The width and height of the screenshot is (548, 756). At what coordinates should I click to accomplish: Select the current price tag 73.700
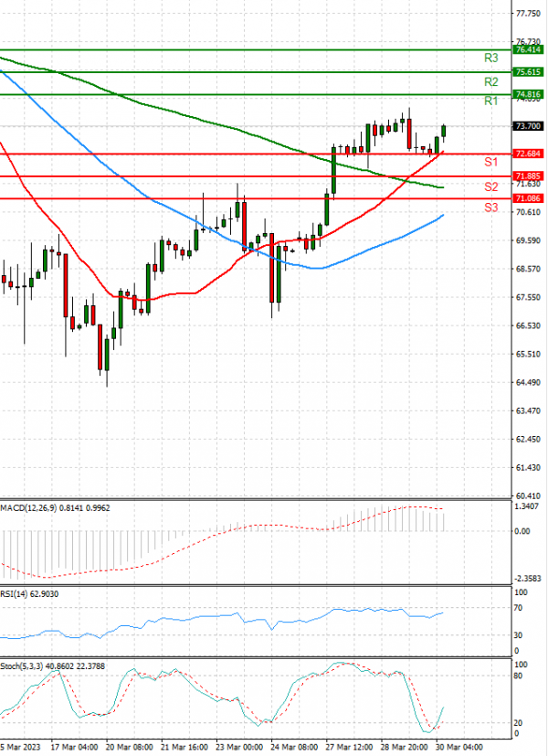coord(528,126)
